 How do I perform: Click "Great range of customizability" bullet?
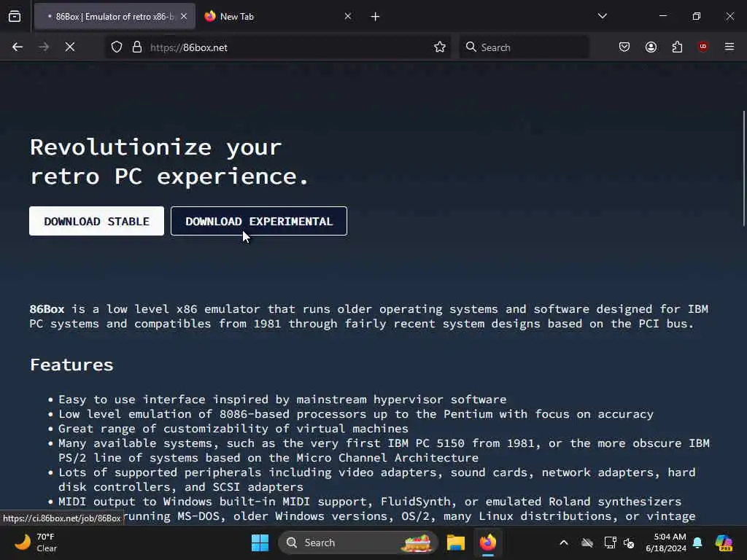(233, 429)
